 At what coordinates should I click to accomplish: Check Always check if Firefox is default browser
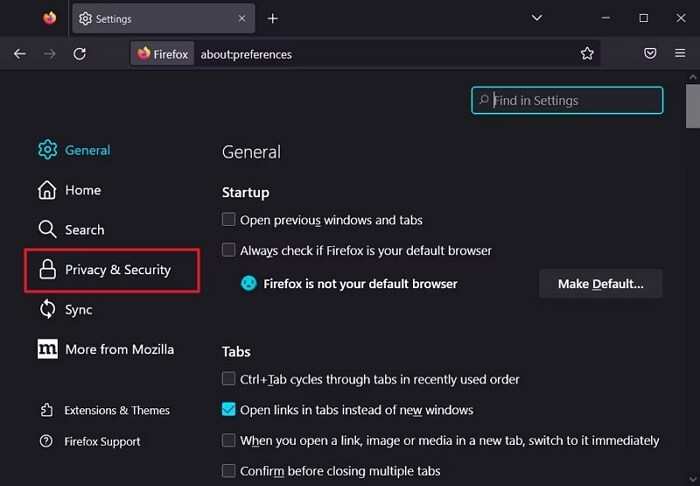pos(229,249)
